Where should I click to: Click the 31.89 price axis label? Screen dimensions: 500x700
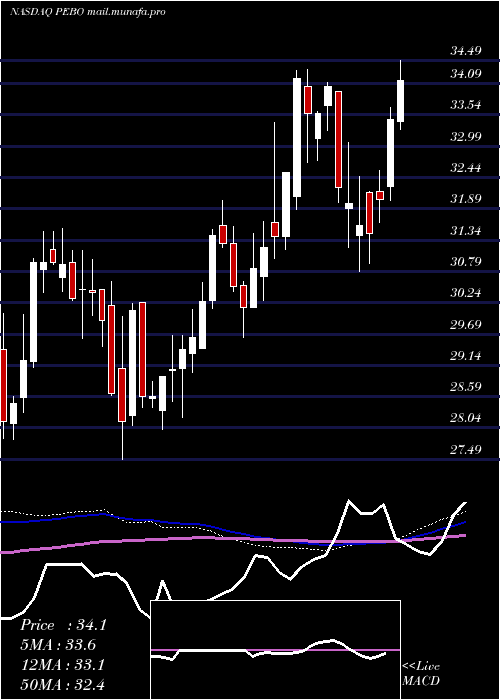click(466, 199)
